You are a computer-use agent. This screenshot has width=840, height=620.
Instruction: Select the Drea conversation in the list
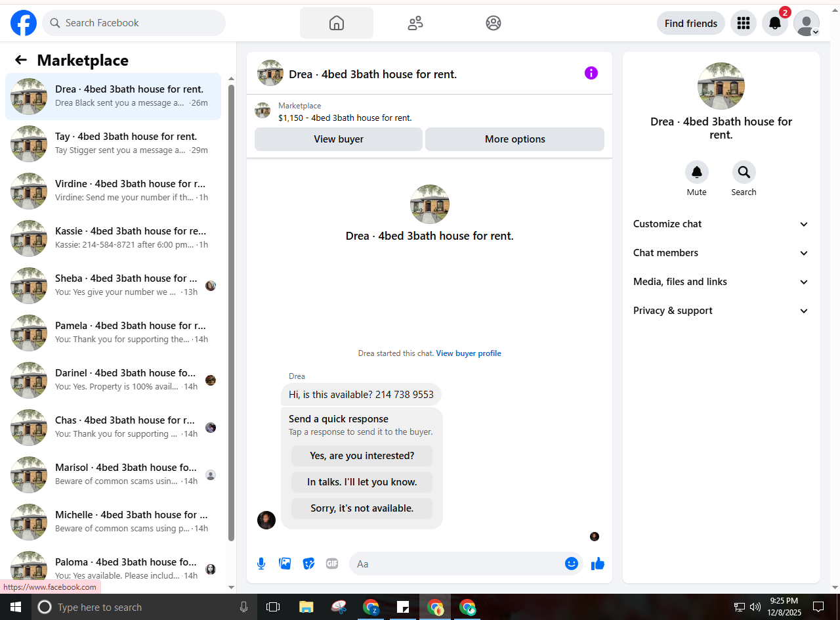113,97
